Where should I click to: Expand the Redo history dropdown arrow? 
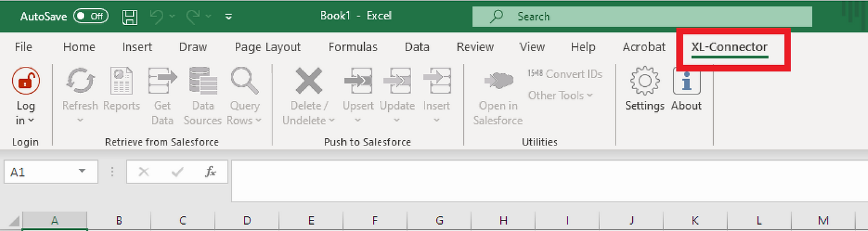[x=209, y=16]
